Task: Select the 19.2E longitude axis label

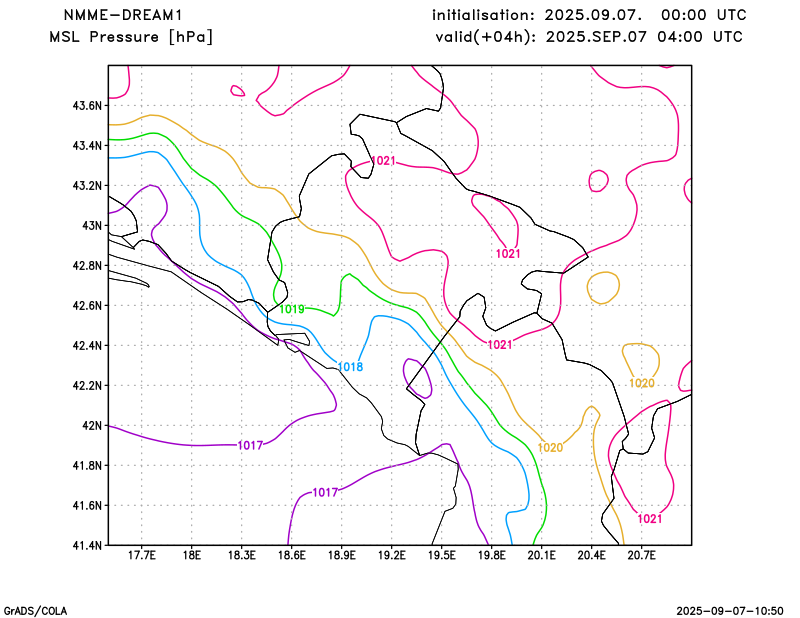Action: click(392, 555)
